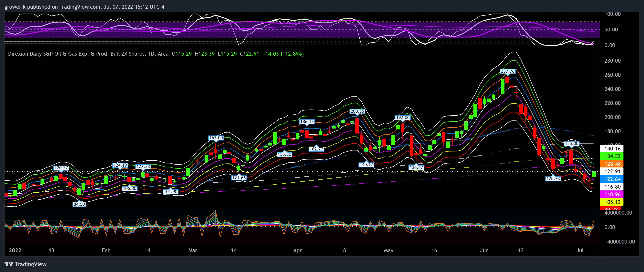Click the 200.55 high price label
This screenshot has height=272, width=644.
(x=357, y=111)
